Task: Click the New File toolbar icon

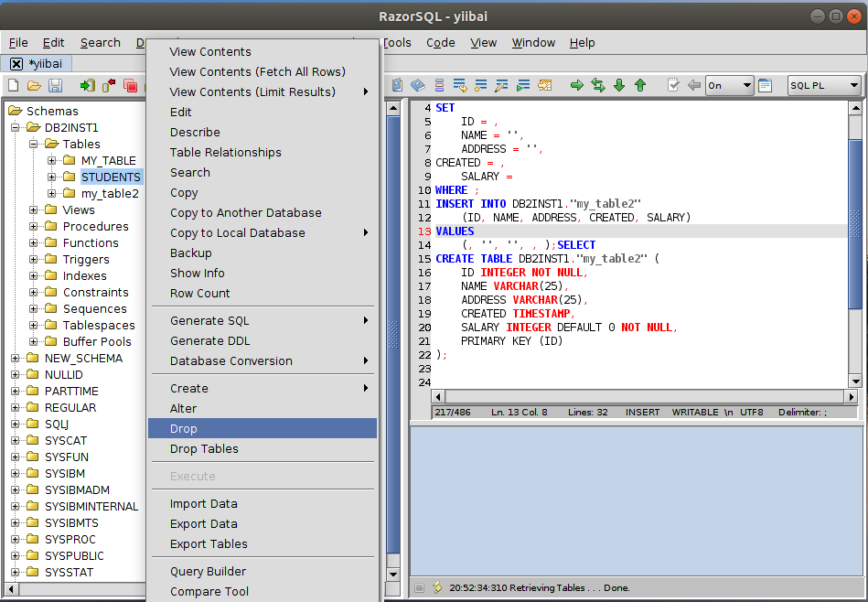Action: tap(13, 85)
